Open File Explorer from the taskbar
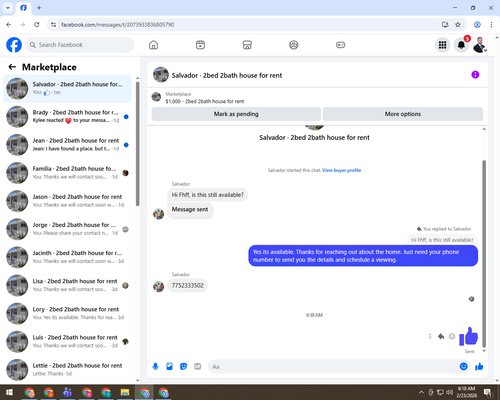Viewport: 500px width, 400px height. coord(125,392)
